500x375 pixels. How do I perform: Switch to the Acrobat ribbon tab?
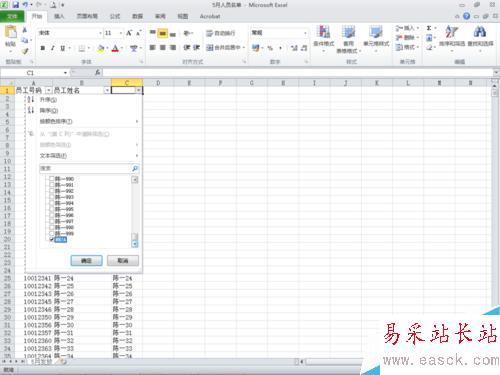tap(210, 16)
